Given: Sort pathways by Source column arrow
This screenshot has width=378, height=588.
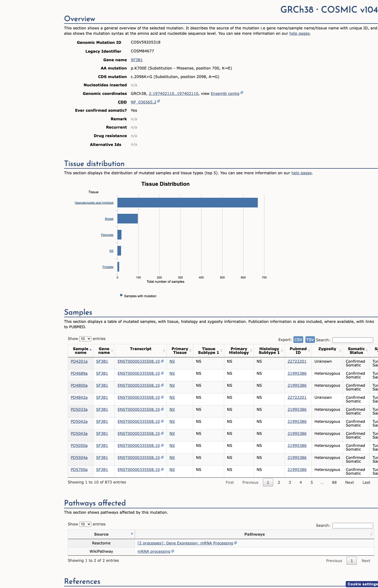Looking at the screenshot, I should pos(132,533).
